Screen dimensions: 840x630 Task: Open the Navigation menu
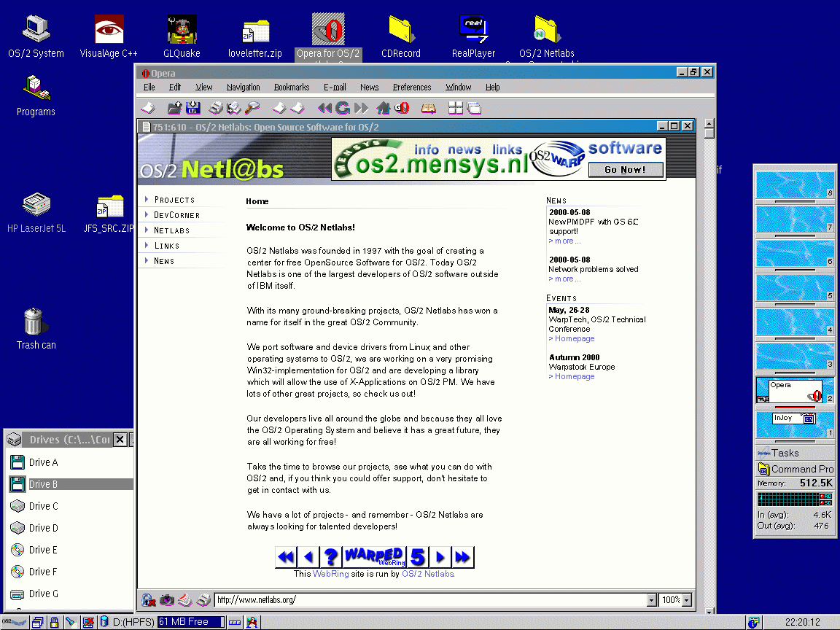click(244, 87)
